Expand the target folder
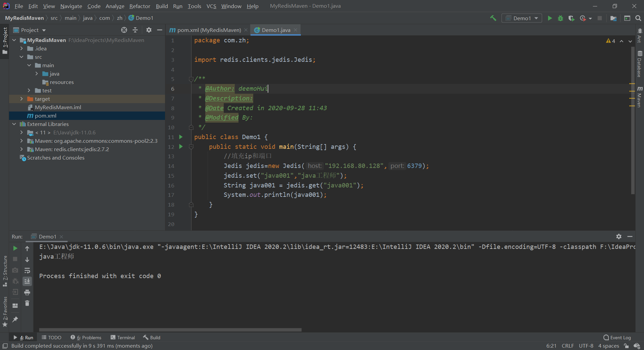The height and width of the screenshot is (350, 644). tap(21, 99)
